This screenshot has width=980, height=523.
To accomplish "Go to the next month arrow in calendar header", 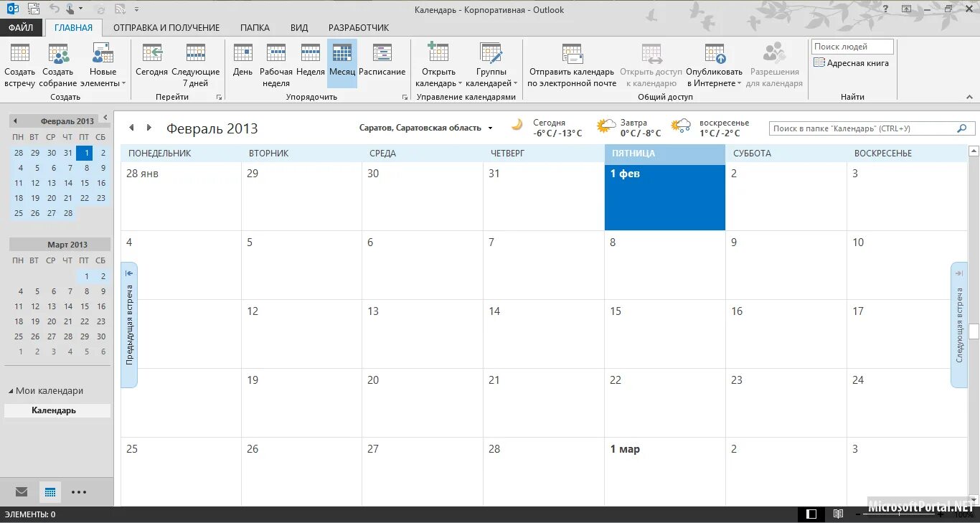I will tap(149, 128).
